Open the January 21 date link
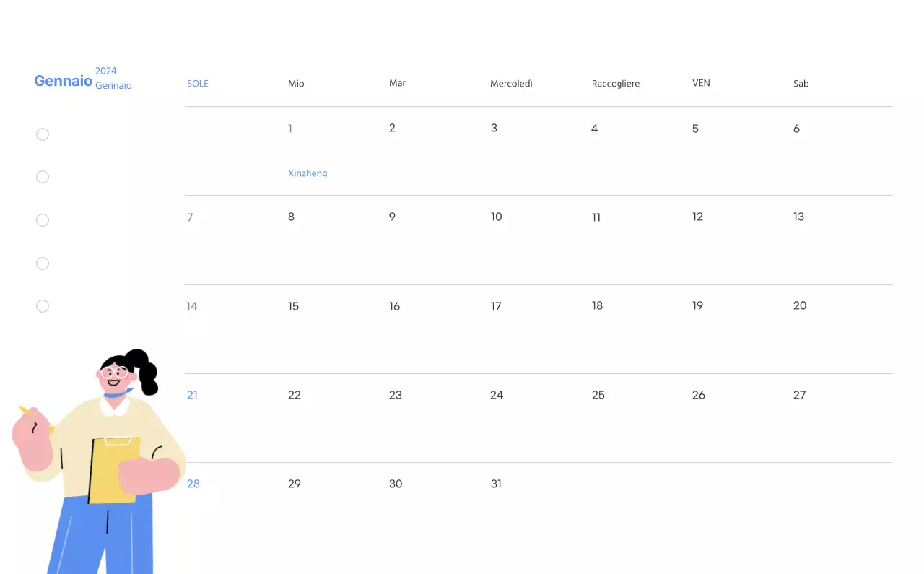 tap(192, 395)
